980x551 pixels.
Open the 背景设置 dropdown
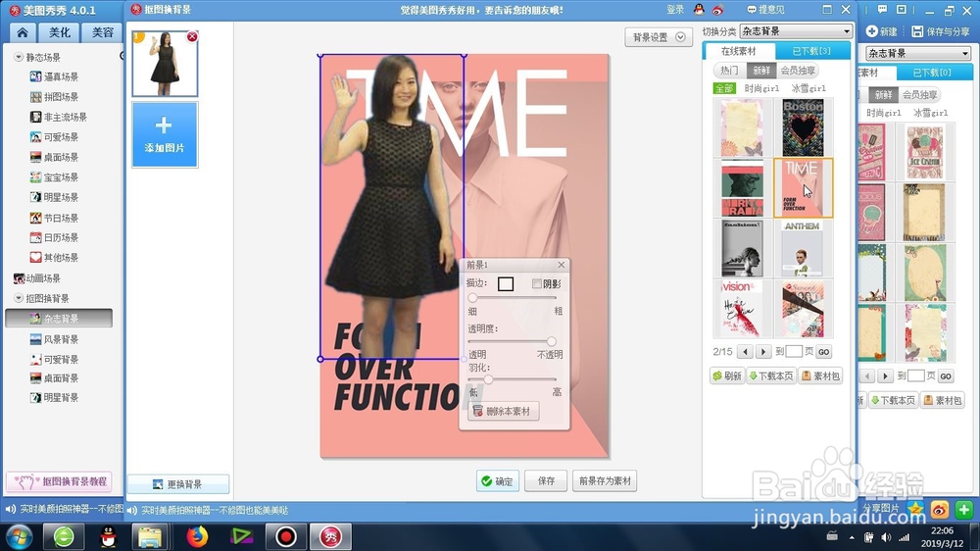pyautogui.click(x=659, y=37)
